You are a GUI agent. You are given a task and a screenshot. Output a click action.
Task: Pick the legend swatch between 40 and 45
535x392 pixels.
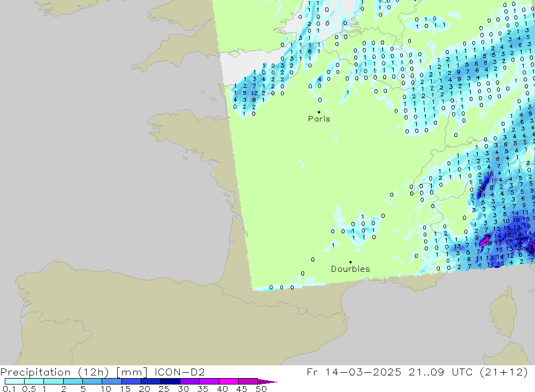pos(228,381)
